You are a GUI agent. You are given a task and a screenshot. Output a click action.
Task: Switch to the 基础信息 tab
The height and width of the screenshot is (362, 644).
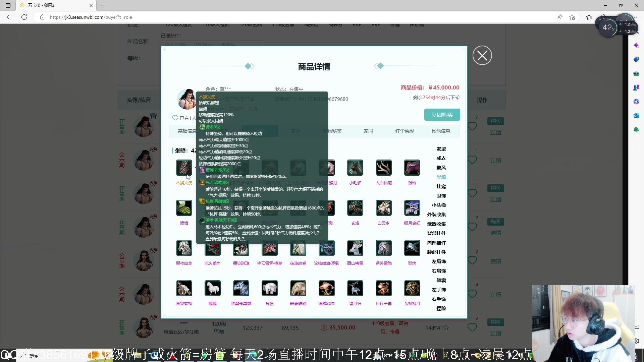(186, 131)
